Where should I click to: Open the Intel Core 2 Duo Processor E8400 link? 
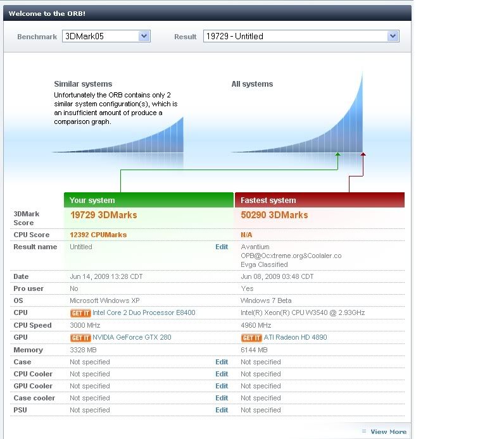144,312
